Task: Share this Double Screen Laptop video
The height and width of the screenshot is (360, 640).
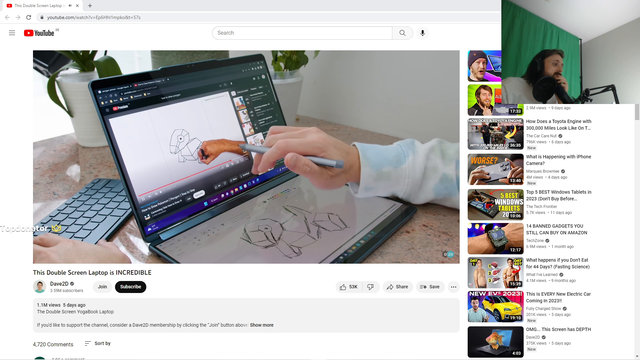Action: (398, 287)
